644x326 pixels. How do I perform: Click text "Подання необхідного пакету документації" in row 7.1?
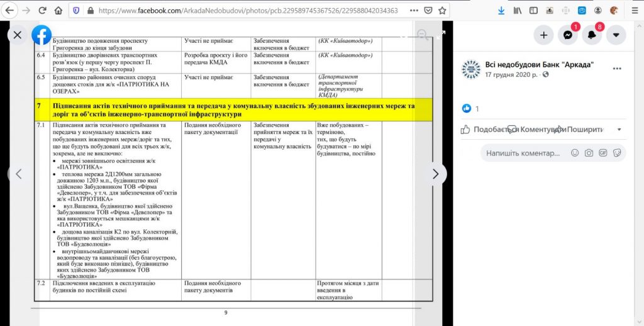213,128
